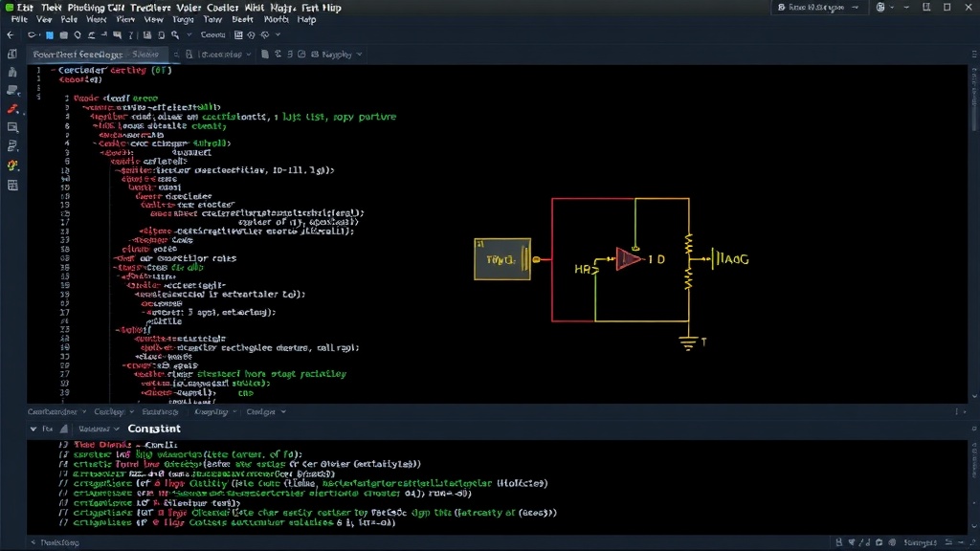
Task: Open the dropdown at top right of title bar
Action: 818,8
